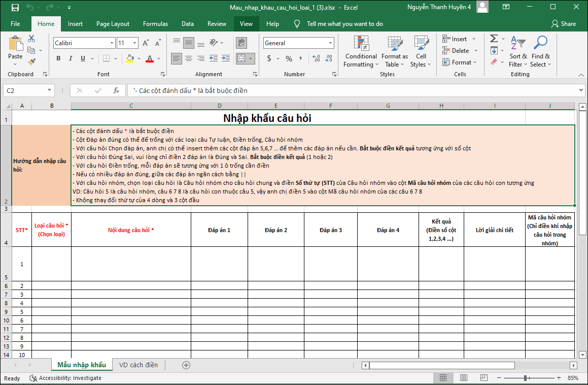Toggle Bold formatting
Image resolution: width=588 pixels, height=385 pixels.
pos(58,58)
